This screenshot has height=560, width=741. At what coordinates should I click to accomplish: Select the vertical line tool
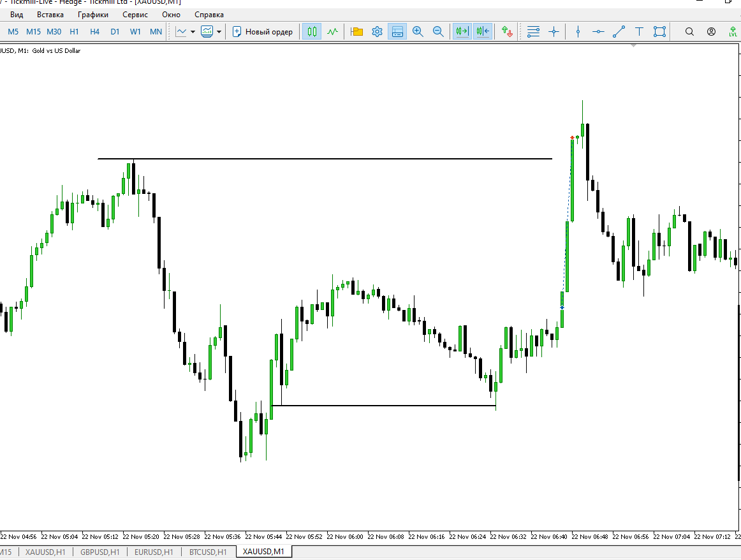(x=578, y=31)
